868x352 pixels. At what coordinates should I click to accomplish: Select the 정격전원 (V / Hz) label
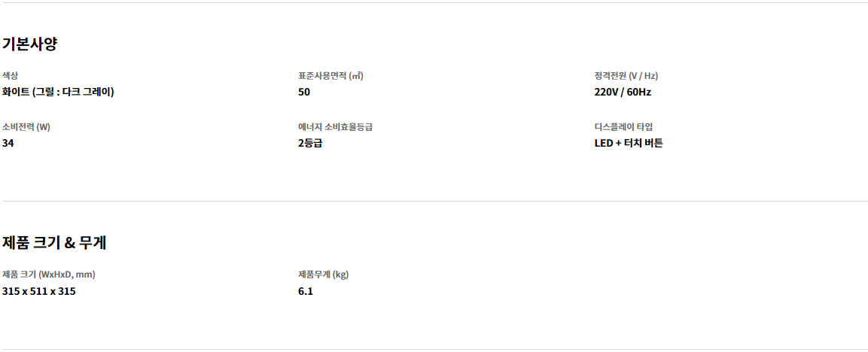(x=626, y=76)
